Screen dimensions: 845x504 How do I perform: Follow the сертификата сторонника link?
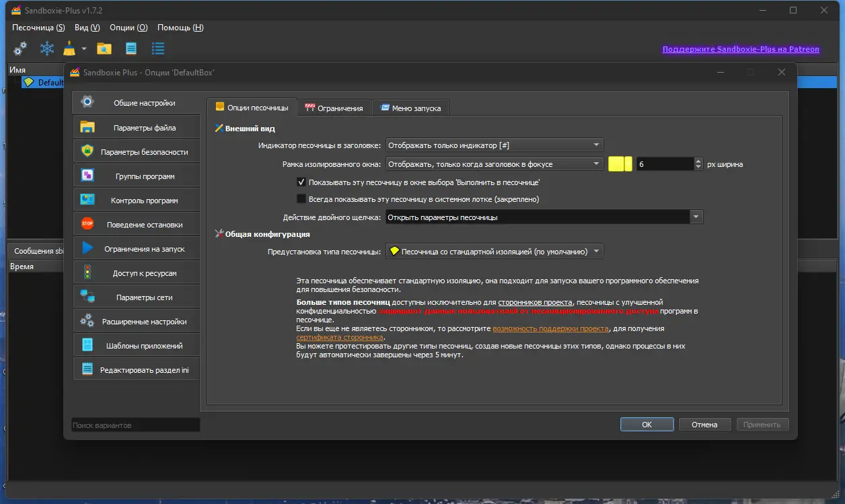click(x=340, y=337)
